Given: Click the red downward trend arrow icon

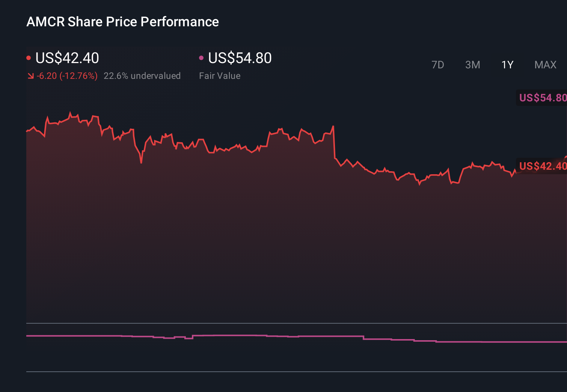Looking at the screenshot, I should tap(31, 75).
